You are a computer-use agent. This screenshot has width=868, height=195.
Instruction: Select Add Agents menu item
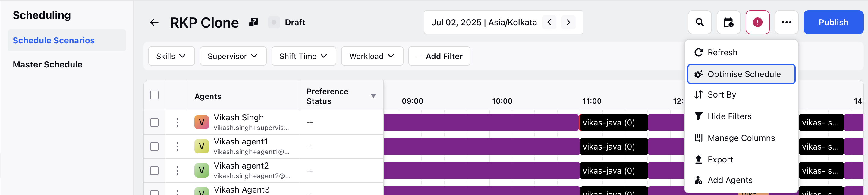coord(741,180)
